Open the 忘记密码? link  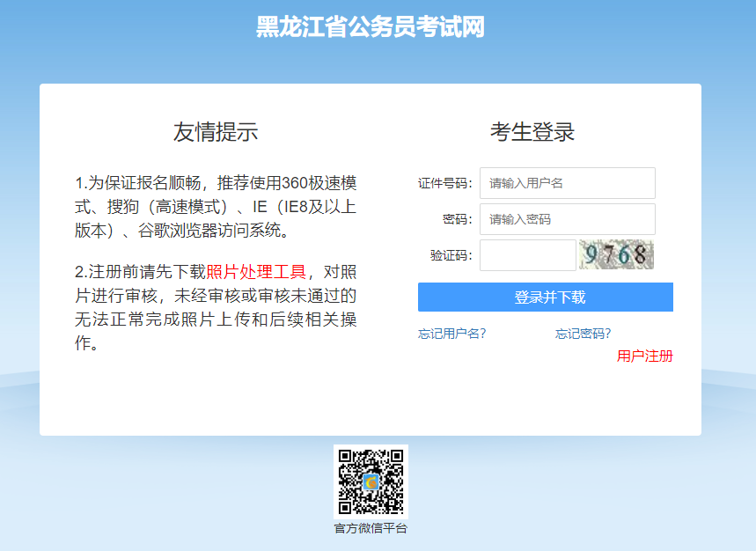tap(583, 334)
